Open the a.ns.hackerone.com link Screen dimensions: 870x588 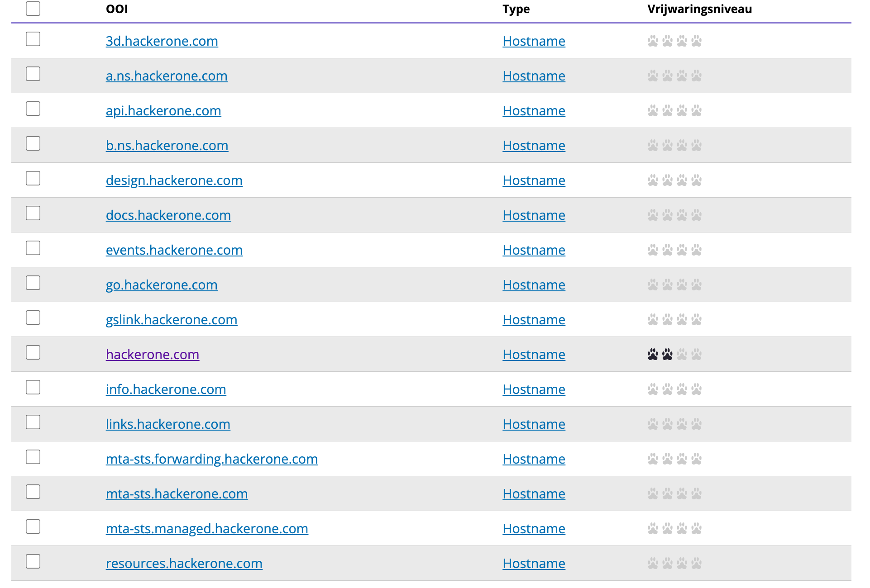(167, 76)
